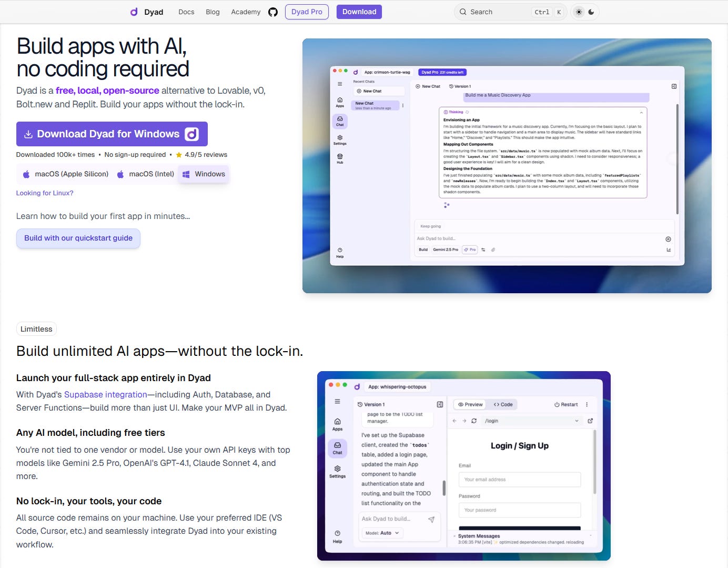The width and height of the screenshot is (728, 568).
Task: Click the preview forward arrow
Action: click(464, 421)
